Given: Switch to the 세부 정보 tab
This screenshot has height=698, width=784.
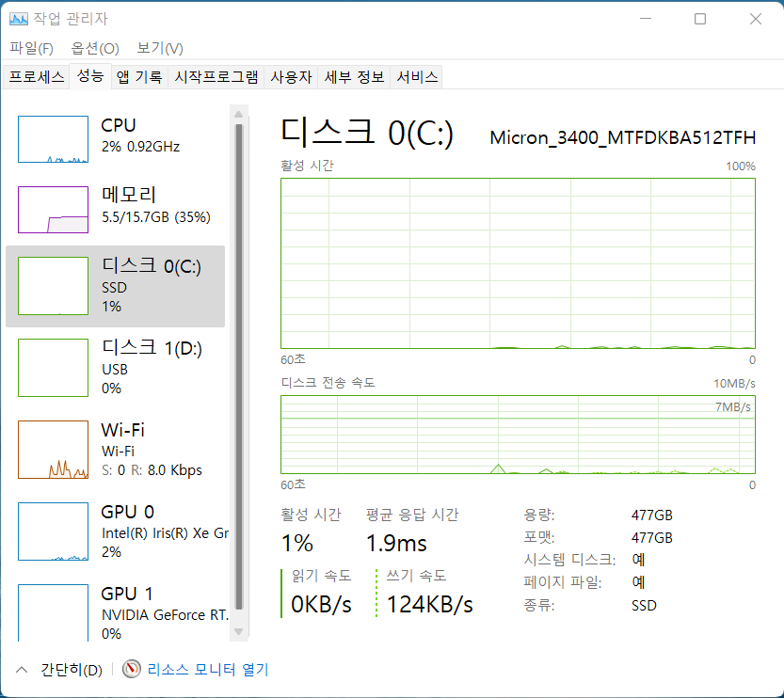Looking at the screenshot, I should pos(354,77).
